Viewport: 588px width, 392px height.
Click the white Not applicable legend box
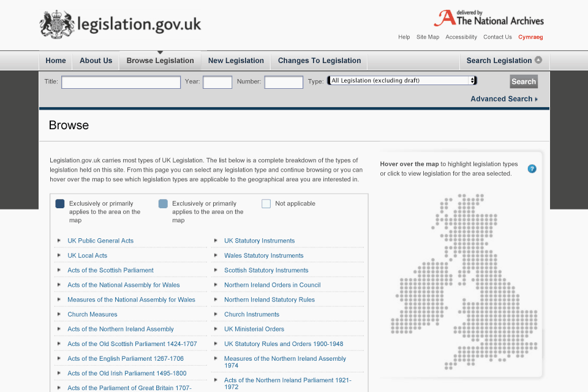coord(266,204)
